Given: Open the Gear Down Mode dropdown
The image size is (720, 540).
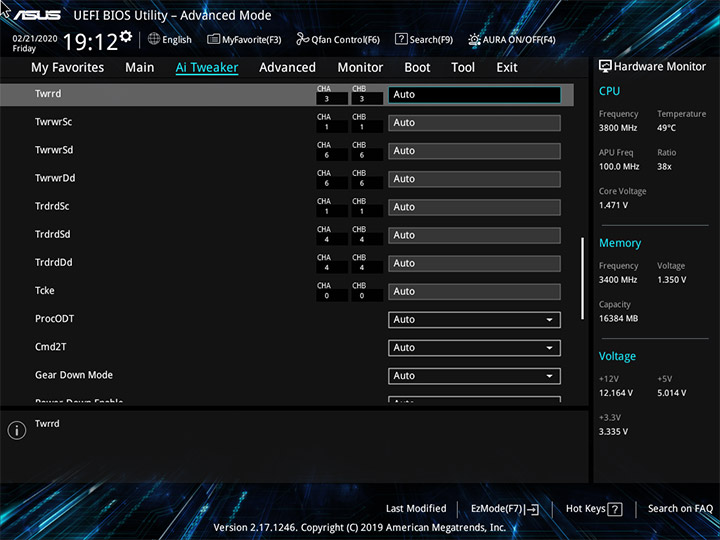Looking at the screenshot, I should pyautogui.click(x=474, y=376).
